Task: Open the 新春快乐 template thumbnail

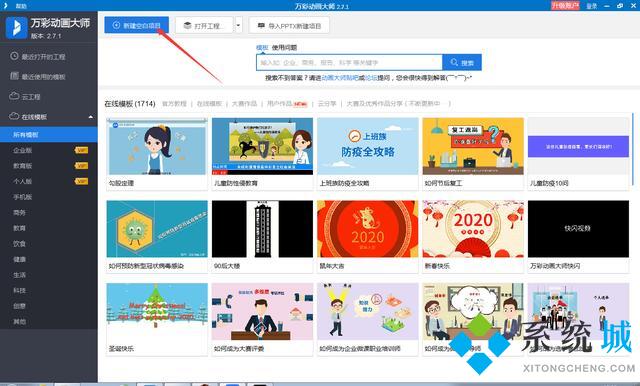Action: [473, 229]
